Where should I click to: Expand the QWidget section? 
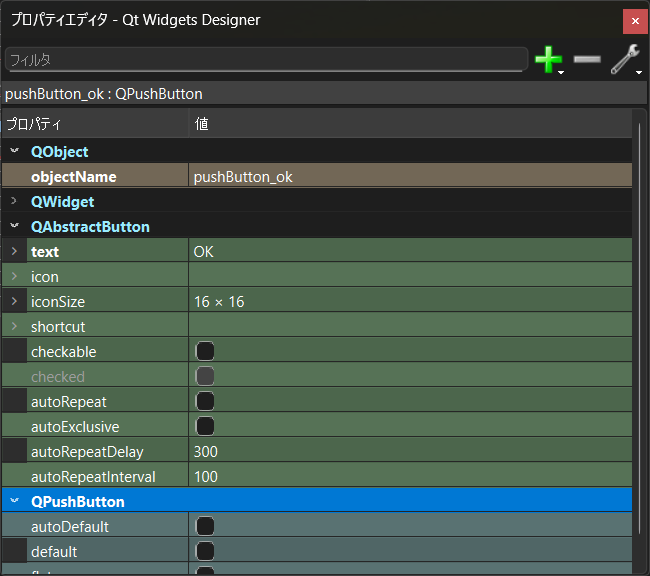click(x=14, y=202)
